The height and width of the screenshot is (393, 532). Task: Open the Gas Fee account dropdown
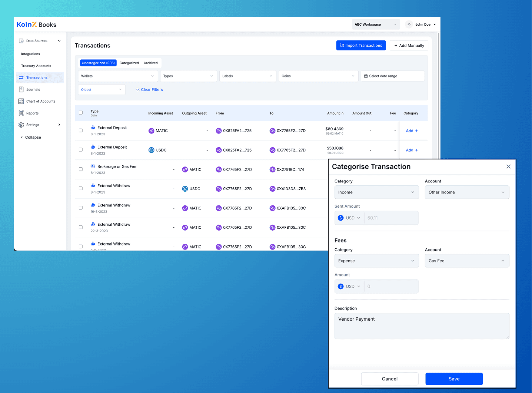click(466, 261)
